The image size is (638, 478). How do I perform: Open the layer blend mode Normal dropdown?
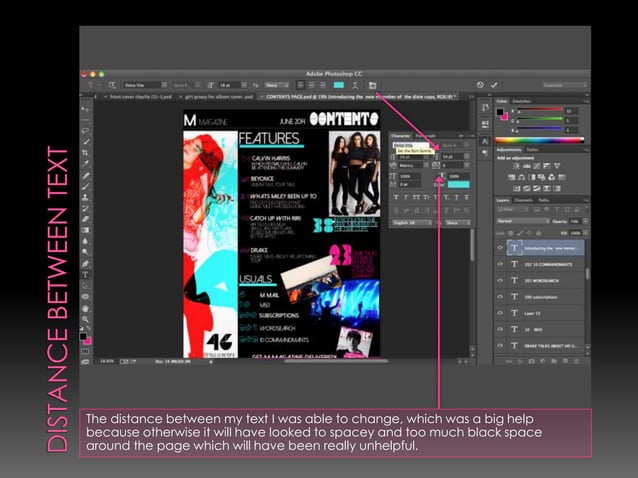523,221
